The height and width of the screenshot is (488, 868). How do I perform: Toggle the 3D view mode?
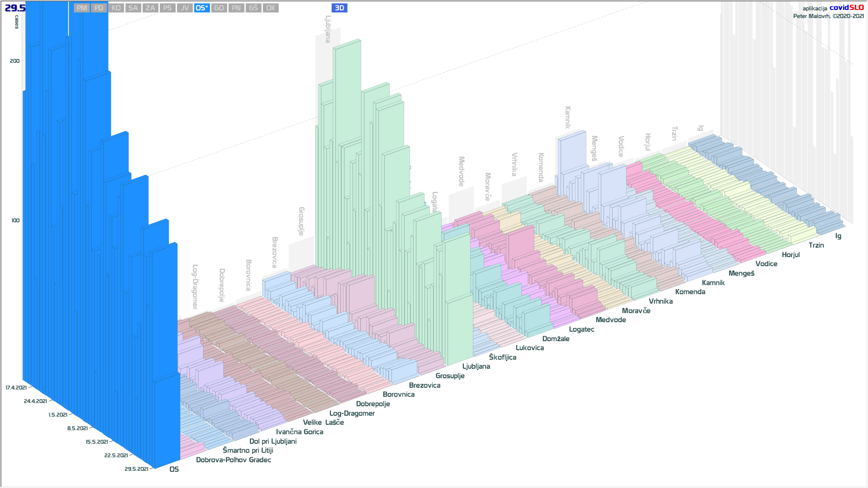pos(339,8)
